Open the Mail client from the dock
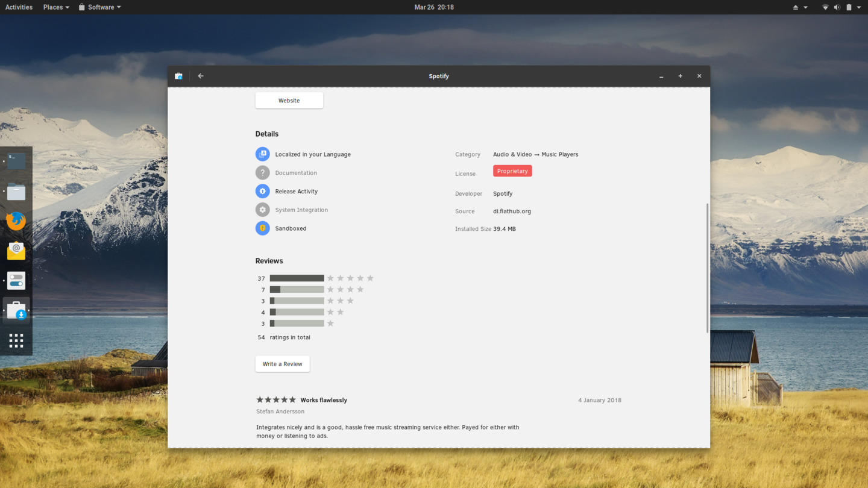This screenshot has width=868, height=488. click(16, 251)
